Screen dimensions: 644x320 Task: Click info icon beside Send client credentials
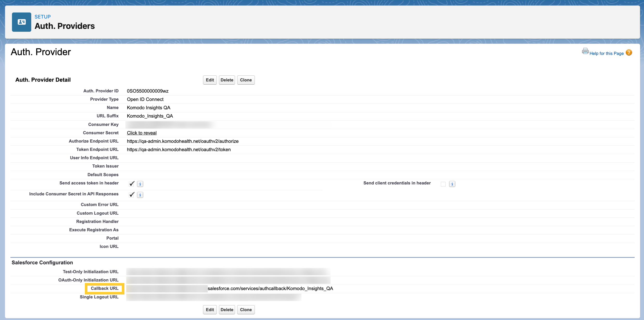point(452,184)
